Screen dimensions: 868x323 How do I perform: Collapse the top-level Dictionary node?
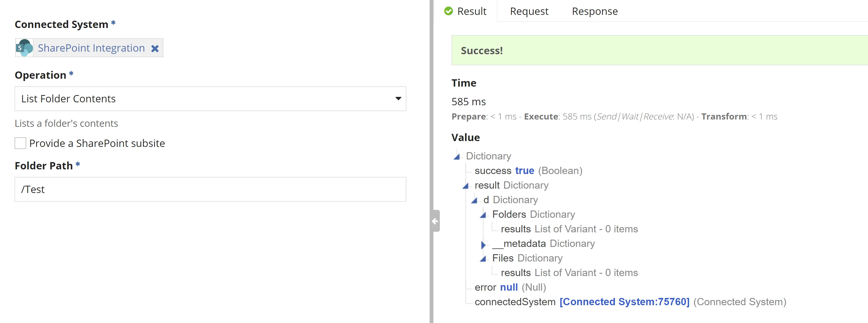[x=457, y=157]
